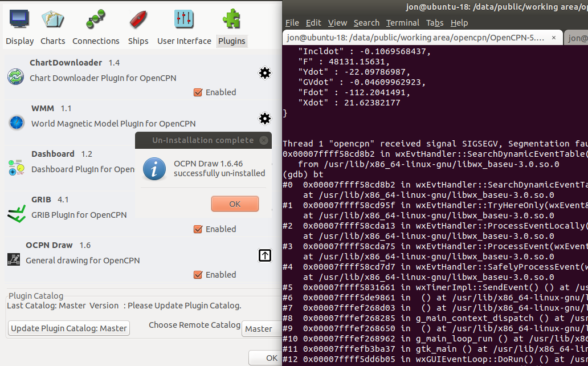Open the Search menu in terminal
This screenshot has width=588, height=366.
tap(366, 22)
